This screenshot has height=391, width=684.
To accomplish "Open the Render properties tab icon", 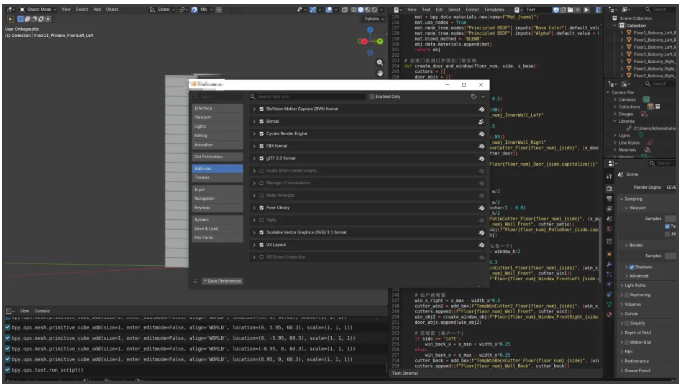I will point(609,189).
